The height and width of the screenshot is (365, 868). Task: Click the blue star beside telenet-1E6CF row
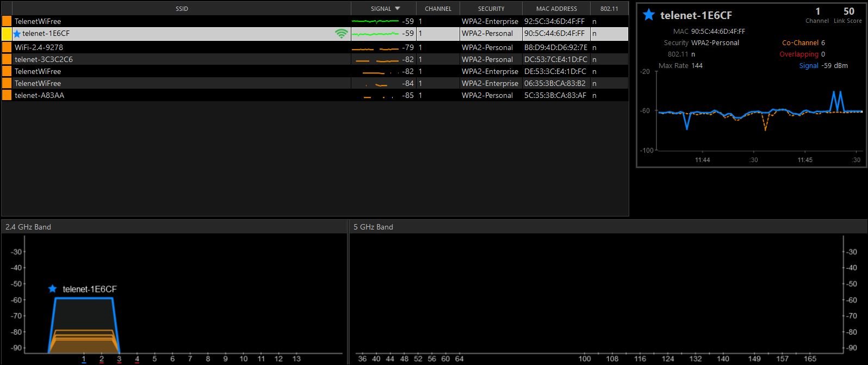[x=17, y=34]
